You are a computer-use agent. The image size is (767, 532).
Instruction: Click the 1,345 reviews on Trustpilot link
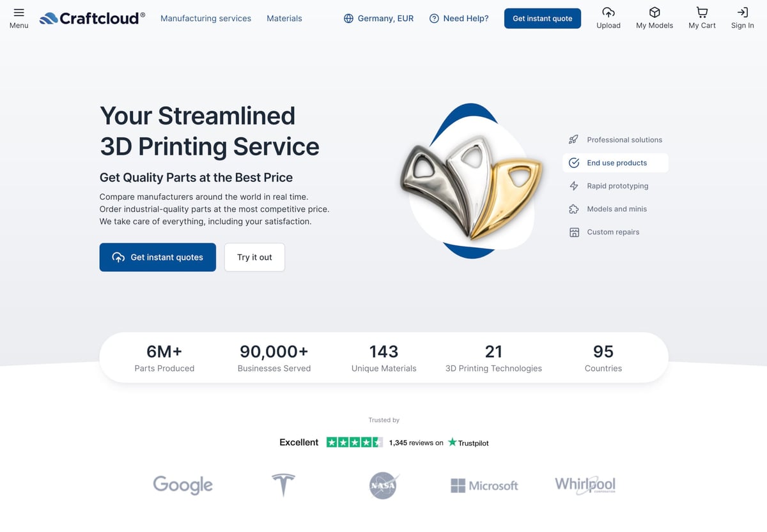tap(438, 443)
